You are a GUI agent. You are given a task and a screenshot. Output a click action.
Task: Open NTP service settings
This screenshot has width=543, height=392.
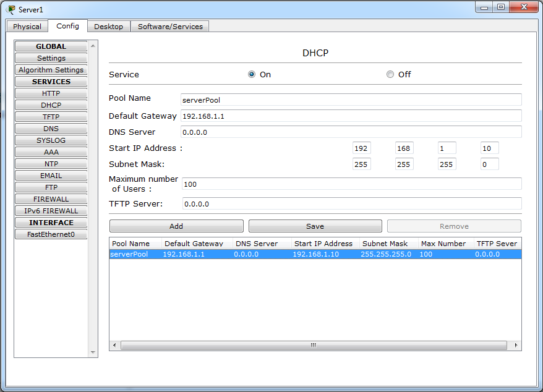point(51,163)
